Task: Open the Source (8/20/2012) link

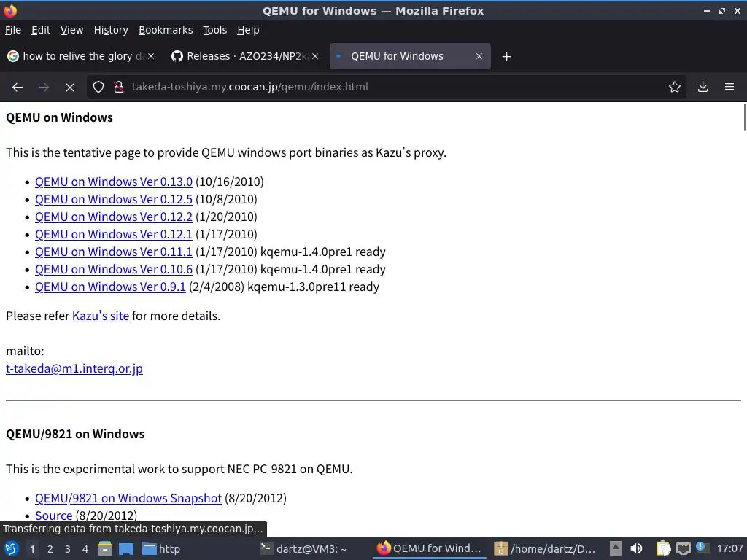Action: point(53,516)
